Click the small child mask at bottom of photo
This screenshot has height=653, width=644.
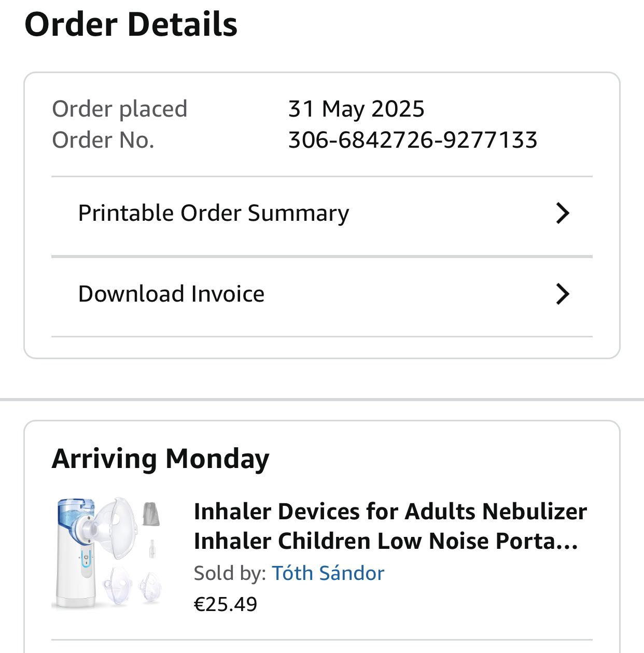point(150,586)
